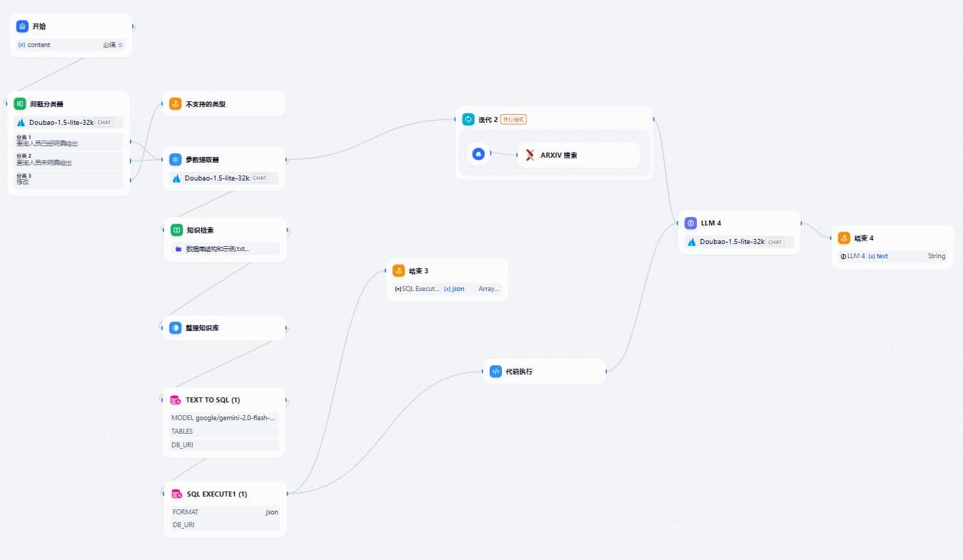963x560 pixels.
Task: Select the 结束 3 end node title
Action: coord(418,271)
